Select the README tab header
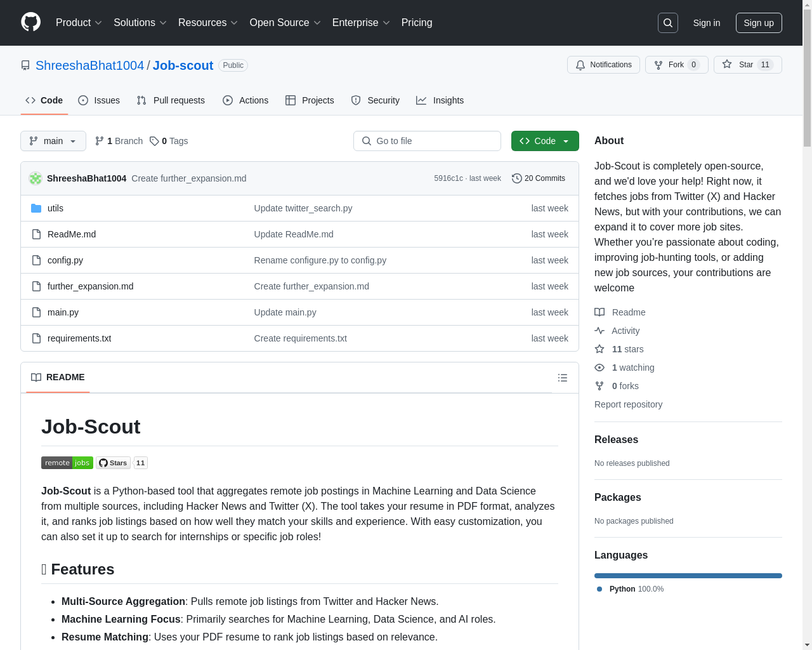 tap(58, 377)
